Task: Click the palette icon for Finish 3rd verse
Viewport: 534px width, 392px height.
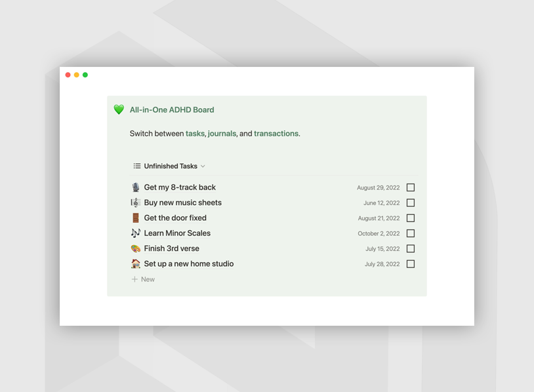Action: click(x=136, y=248)
